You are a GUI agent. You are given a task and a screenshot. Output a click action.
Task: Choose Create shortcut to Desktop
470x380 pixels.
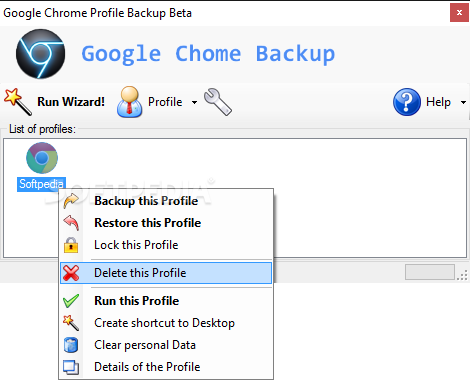(166, 323)
